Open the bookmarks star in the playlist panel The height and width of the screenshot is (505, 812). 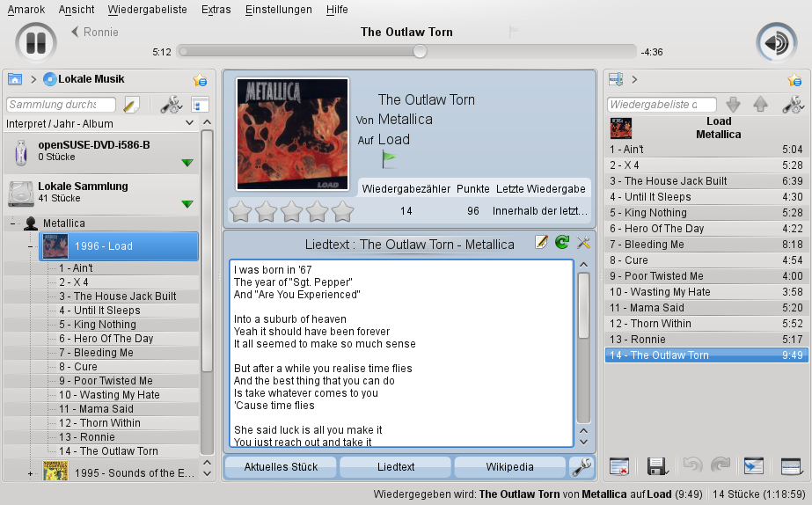point(794,80)
